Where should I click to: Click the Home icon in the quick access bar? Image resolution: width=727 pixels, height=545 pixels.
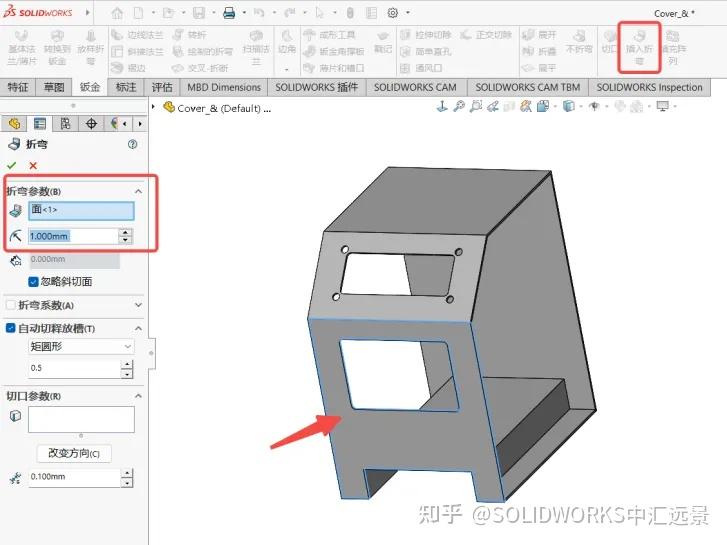point(117,13)
